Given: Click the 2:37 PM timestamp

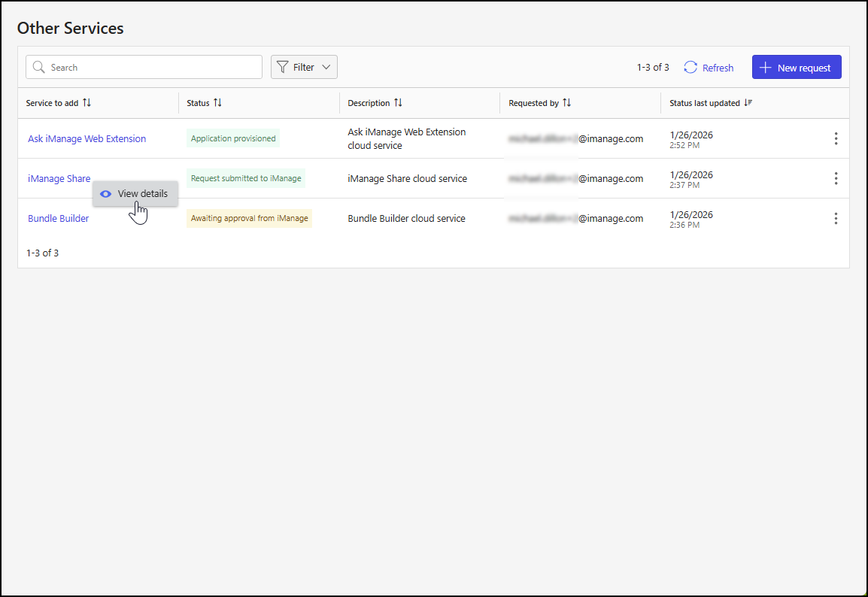Looking at the screenshot, I should pos(684,186).
